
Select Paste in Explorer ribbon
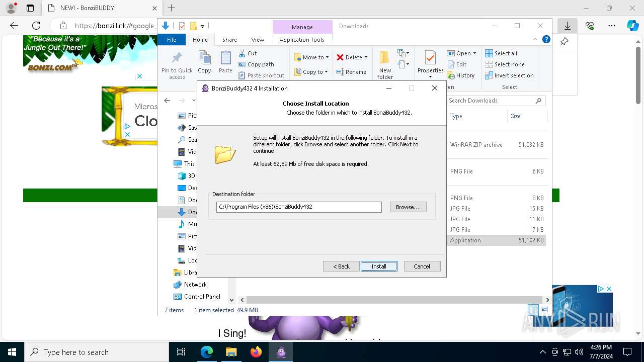(x=225, y=62)
